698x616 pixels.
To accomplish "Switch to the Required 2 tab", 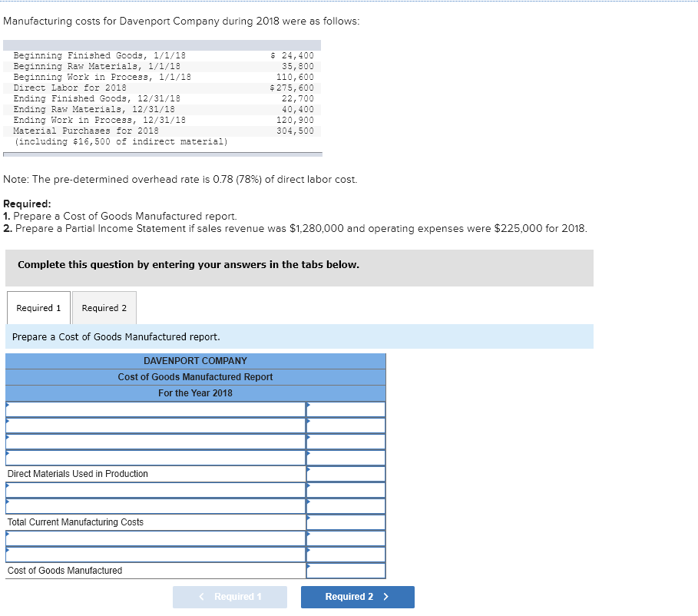I will pos(104,307).
